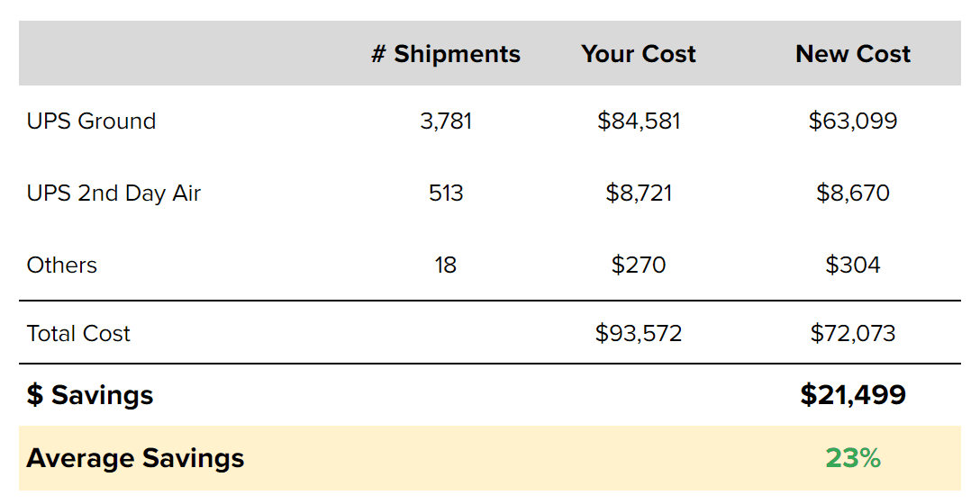
Task: Click the $270 Others cost value
Action: click(x=639, y=265)
